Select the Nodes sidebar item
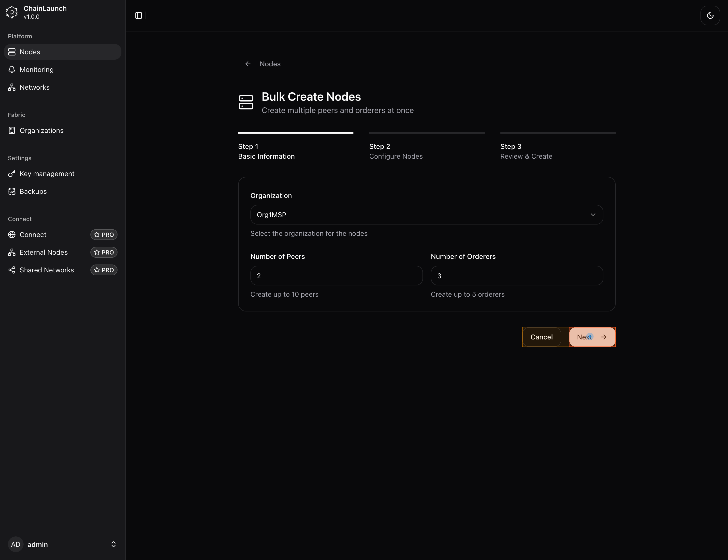Screen dimensions: 728x560 tap(30, 52)
